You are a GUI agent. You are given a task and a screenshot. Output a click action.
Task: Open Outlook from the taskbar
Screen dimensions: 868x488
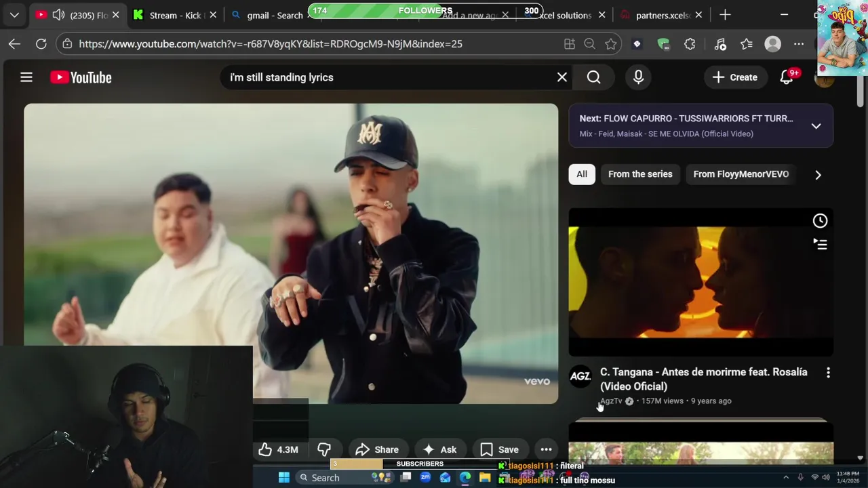[445, 477]
